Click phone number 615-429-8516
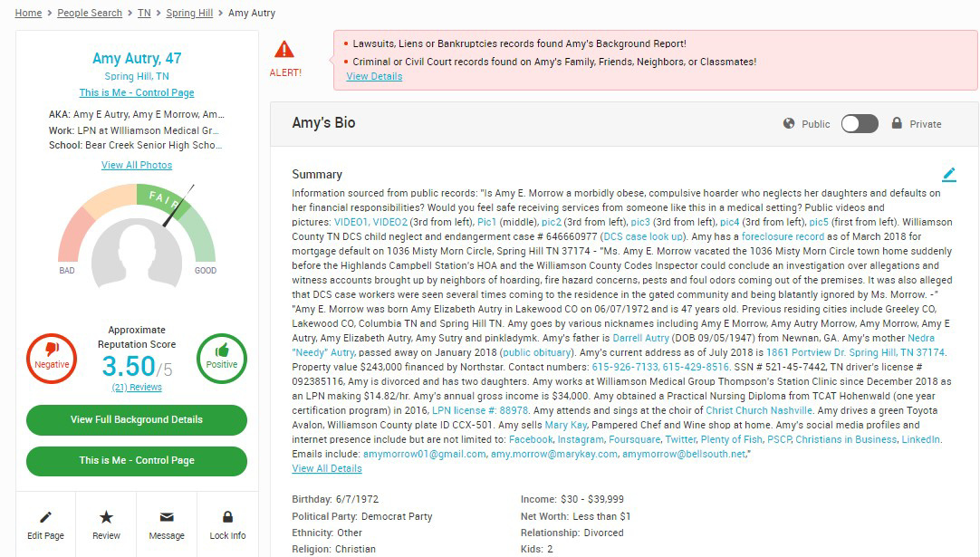Screen dimensions: 980x557 point(696,367)
